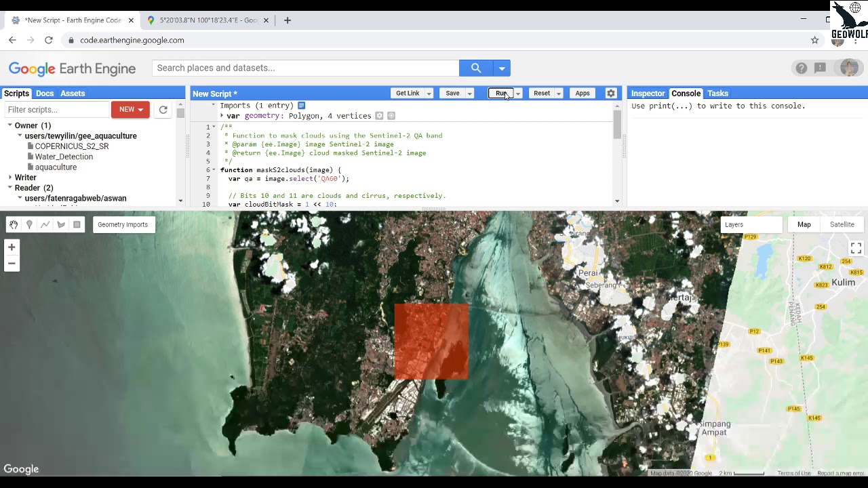Select users/fatenragabweb/aswan repository
This screenshot has width=868, height=488.
(75, 199)
